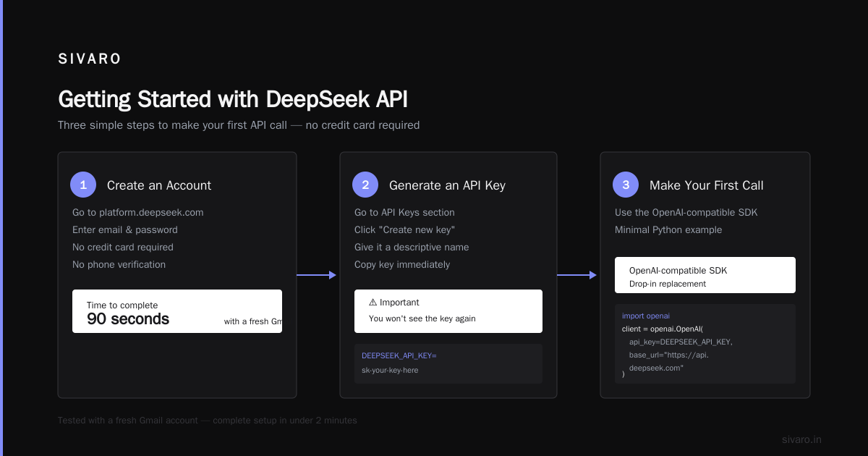Click the "import openai" code line
This screenshot has height=456, width=868.
click(646, 316)
